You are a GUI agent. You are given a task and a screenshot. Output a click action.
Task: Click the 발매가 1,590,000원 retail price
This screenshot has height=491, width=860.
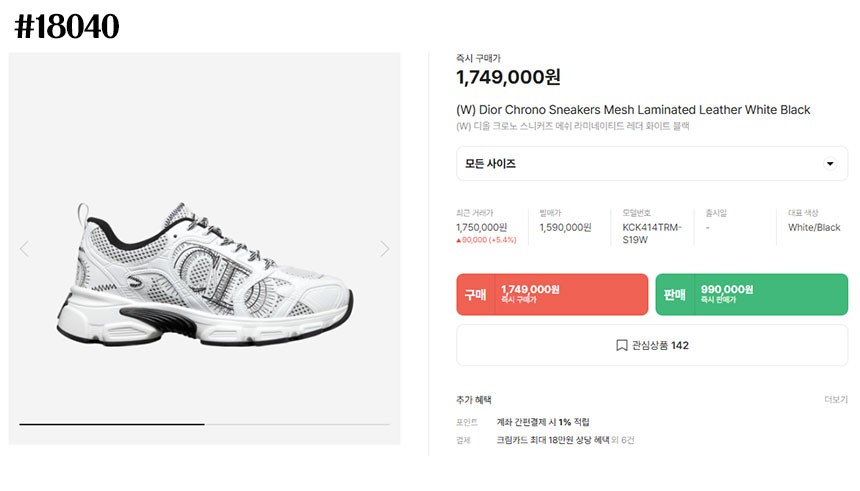tap(565, 227)
